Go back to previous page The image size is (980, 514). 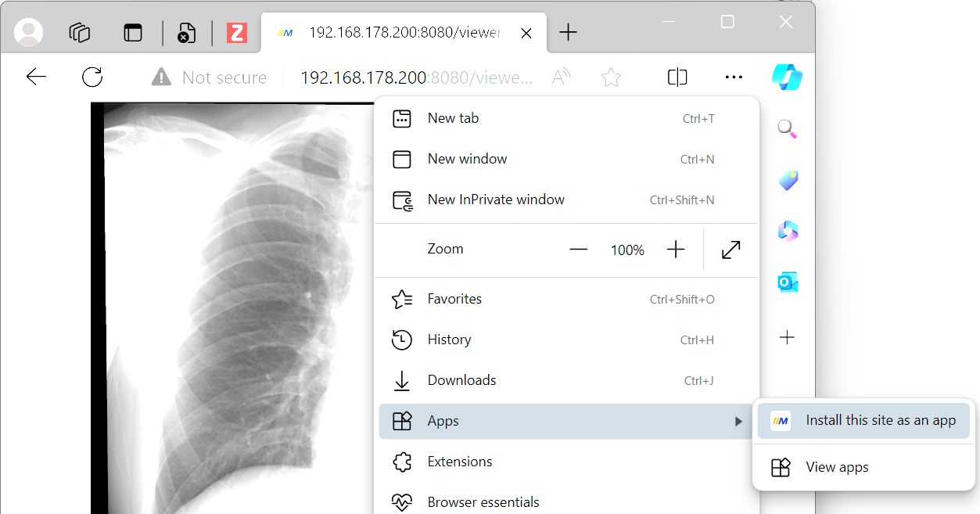36,77
